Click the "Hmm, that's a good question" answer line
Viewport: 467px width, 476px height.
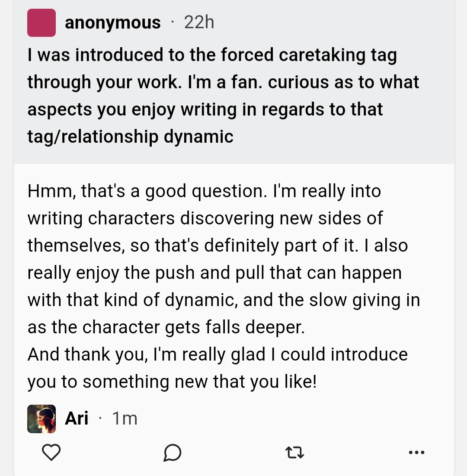click(x=204, y=191)
